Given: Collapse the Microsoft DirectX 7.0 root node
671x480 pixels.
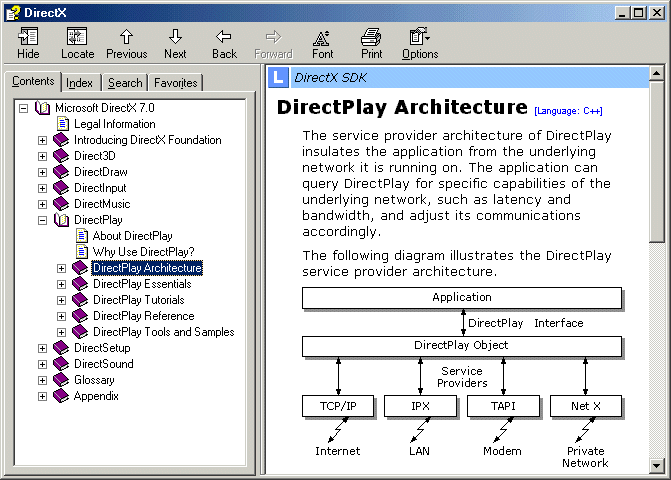Looking at the screenshot, I should (23, 108).
